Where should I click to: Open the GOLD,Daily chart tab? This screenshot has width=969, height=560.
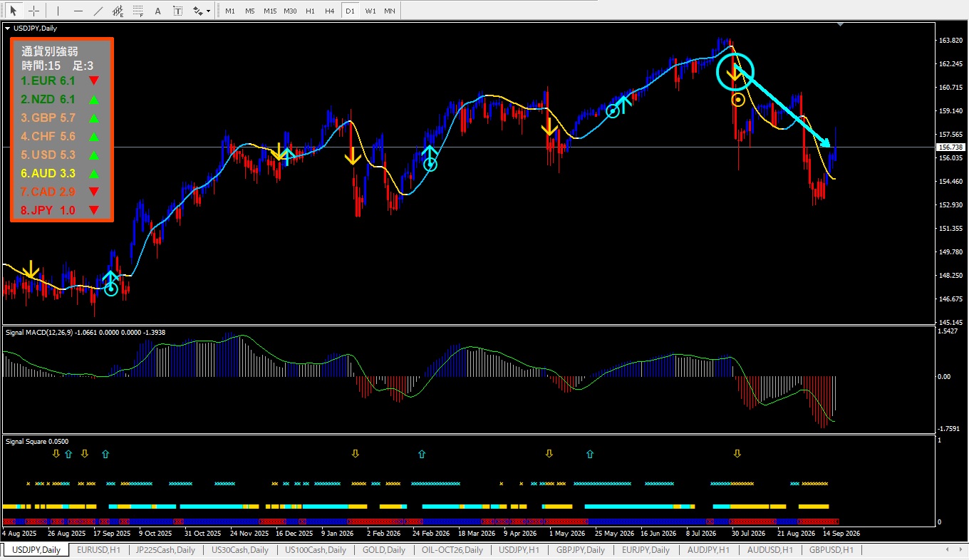point(384,550)
